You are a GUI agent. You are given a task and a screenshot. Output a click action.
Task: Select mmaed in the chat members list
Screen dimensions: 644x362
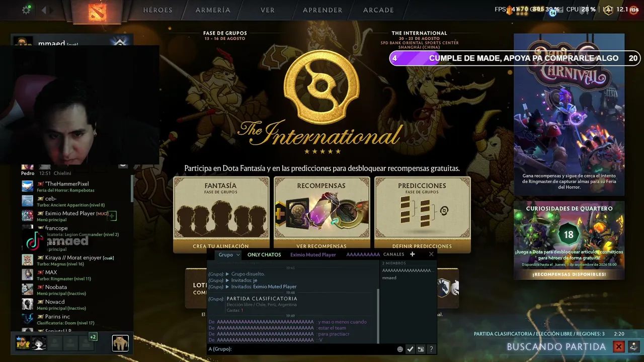(389, 278)
